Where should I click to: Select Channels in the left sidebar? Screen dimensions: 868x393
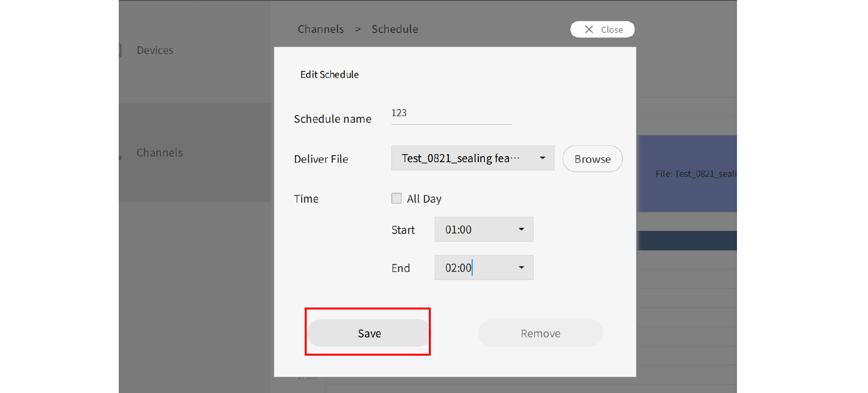pos(159,153)
